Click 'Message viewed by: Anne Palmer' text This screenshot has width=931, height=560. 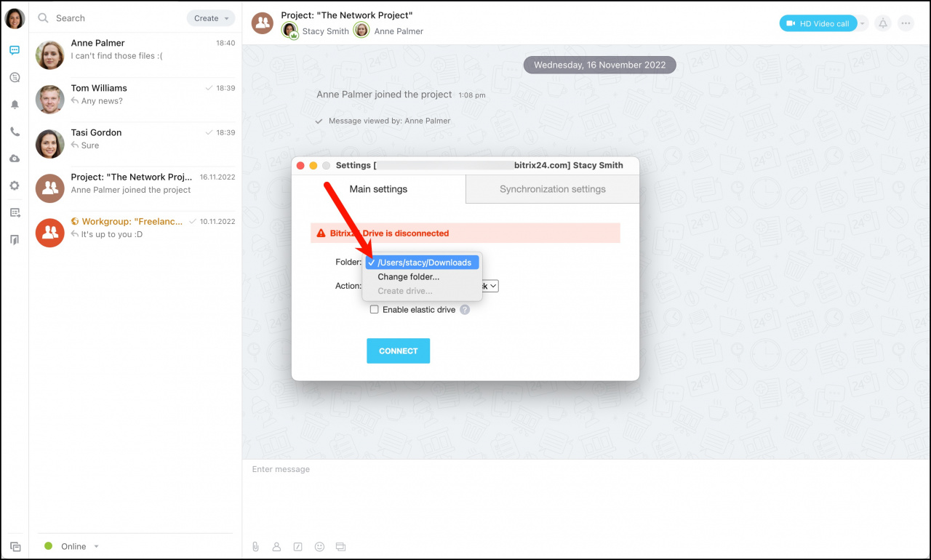[389, 121]
